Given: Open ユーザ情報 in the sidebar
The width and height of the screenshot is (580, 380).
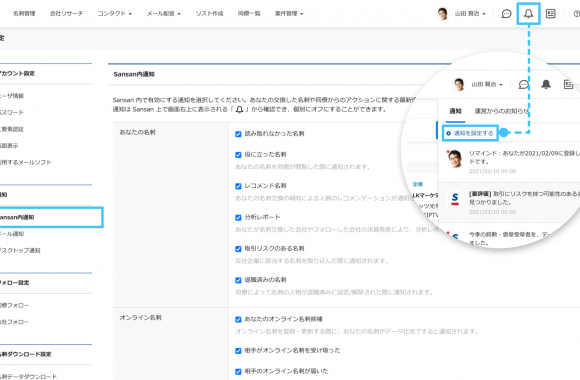Looking at the screenshot, I should 12,96.
